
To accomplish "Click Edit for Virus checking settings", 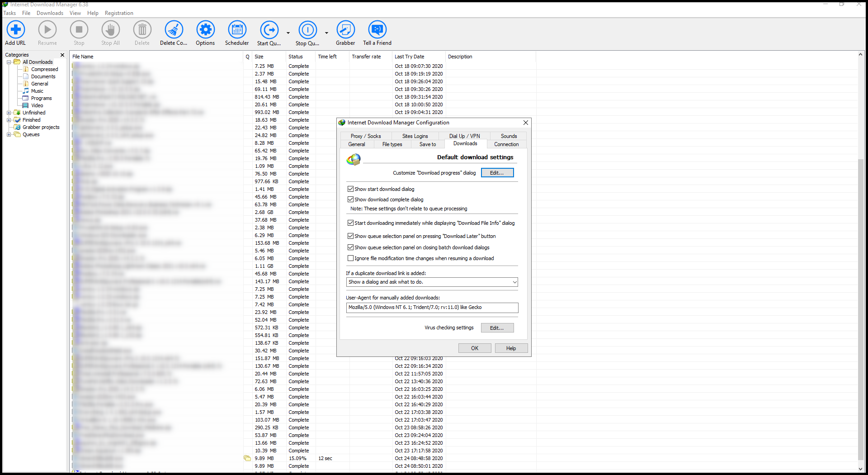I will [x=497, y=328].
